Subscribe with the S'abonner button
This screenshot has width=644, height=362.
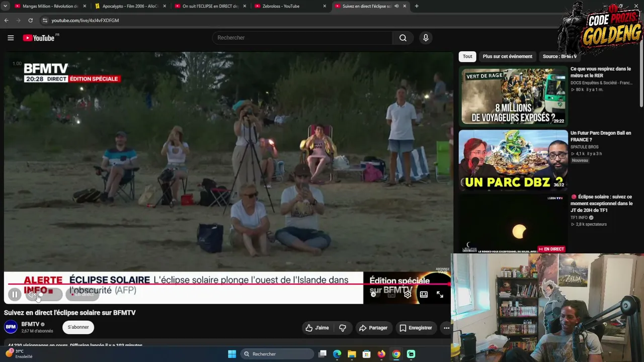[78, 327]
